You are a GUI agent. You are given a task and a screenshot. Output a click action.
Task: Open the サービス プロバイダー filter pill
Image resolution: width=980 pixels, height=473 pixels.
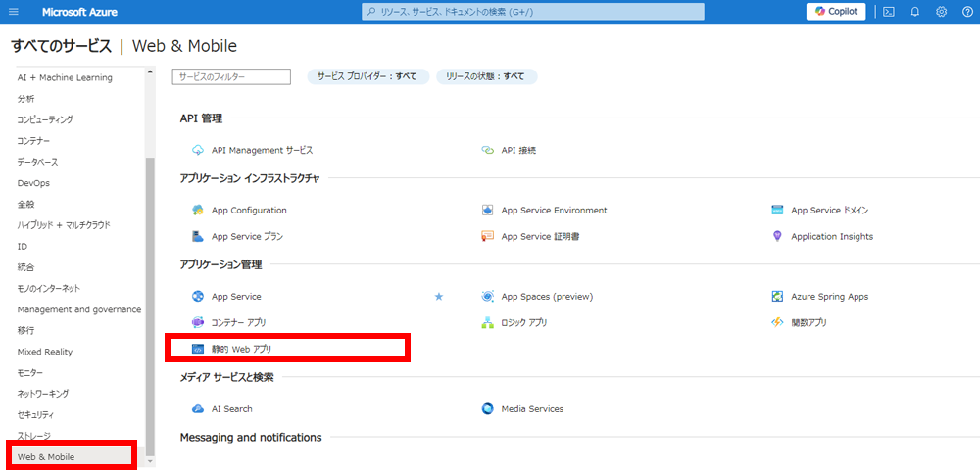tap(368, 76)
